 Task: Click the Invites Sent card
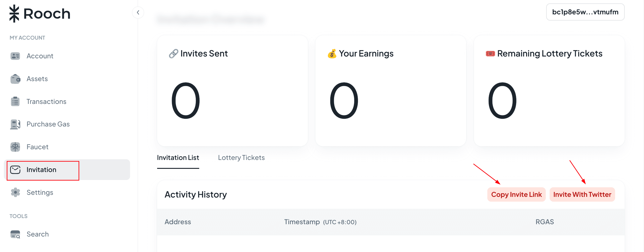(232, 91)
